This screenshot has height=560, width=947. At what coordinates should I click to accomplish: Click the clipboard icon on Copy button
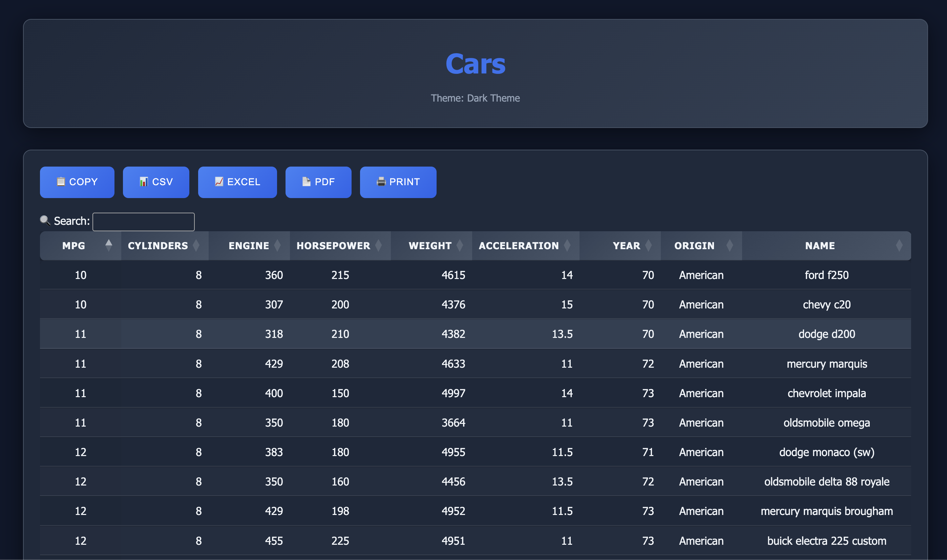60,181
